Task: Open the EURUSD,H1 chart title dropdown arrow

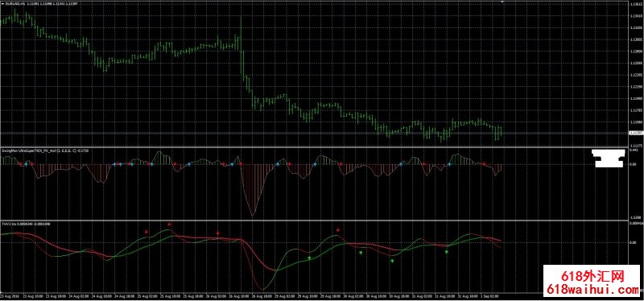Action: tap(2, 4)
